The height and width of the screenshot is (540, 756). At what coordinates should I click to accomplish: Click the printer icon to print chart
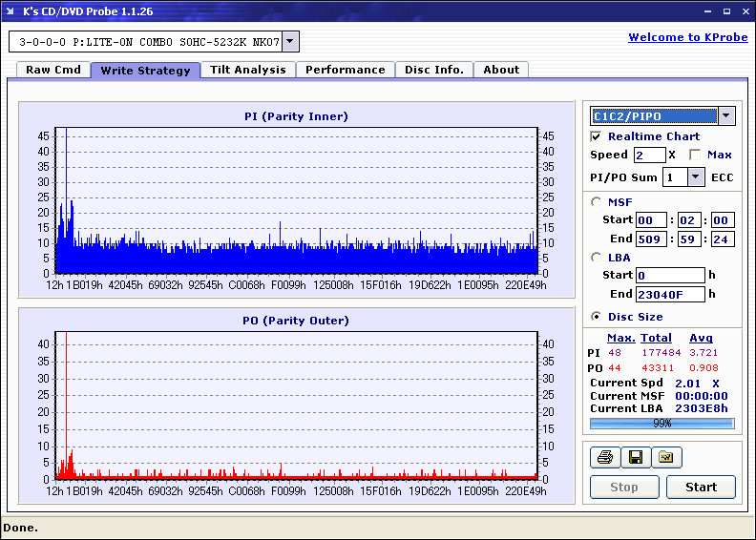[604, 458]
